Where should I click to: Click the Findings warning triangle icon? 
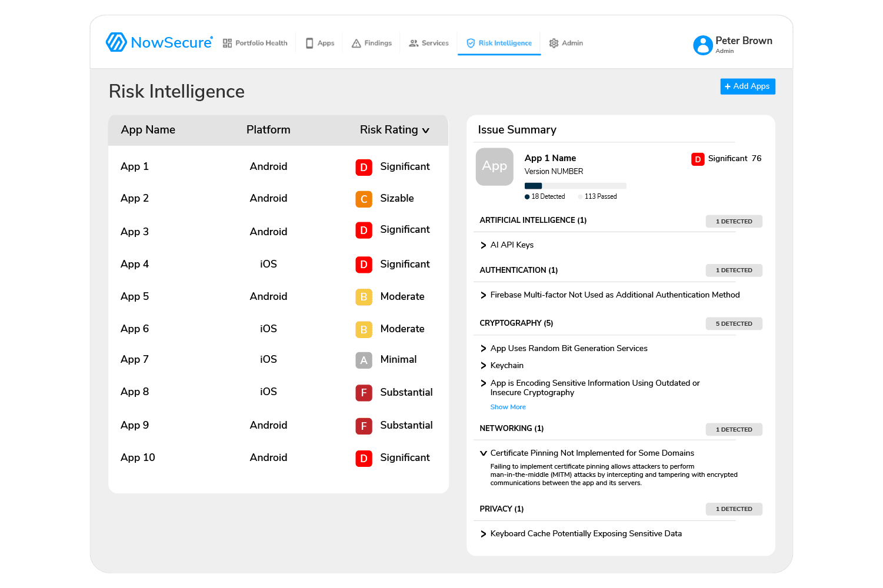click(356, 43)
